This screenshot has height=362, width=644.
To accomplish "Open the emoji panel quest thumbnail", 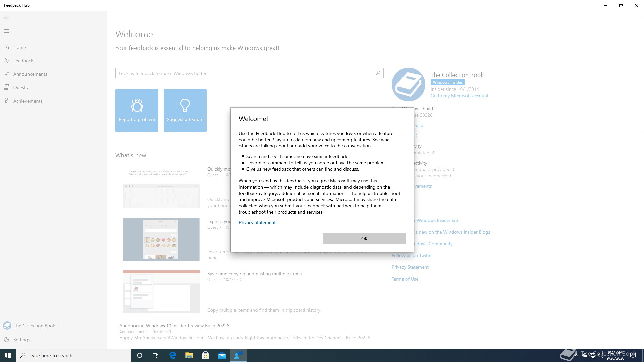I will 161,239.
